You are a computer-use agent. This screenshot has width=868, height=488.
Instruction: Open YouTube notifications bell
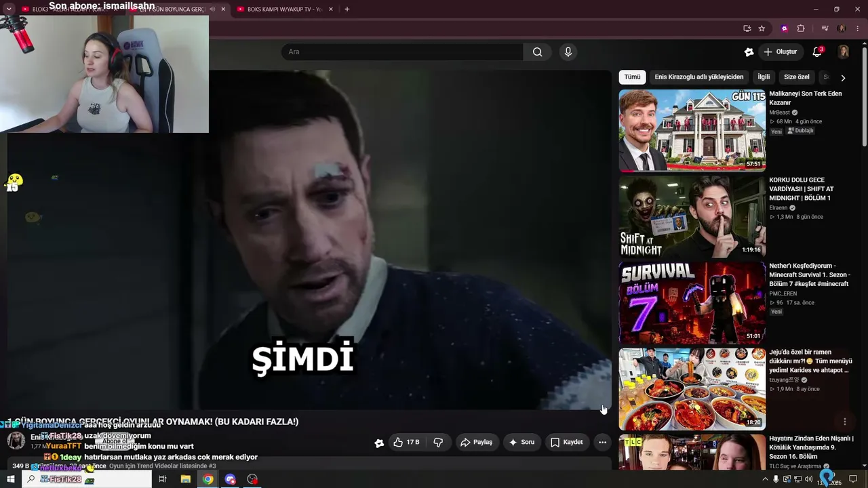click(817, 52)
